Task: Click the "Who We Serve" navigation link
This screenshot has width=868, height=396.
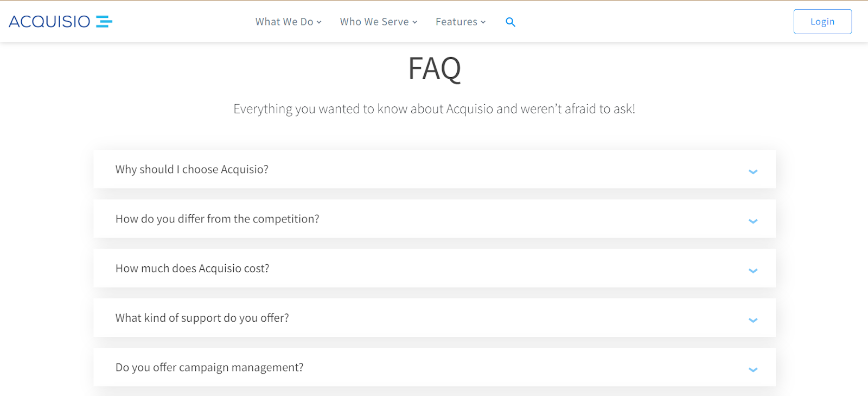Action: [x=374, y=22]
